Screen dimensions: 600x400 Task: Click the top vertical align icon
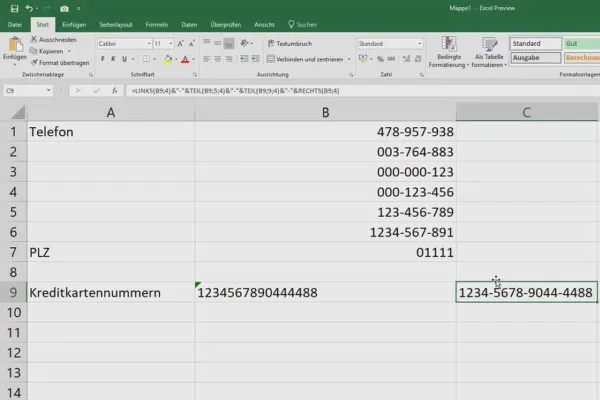[x=207, y=43]
